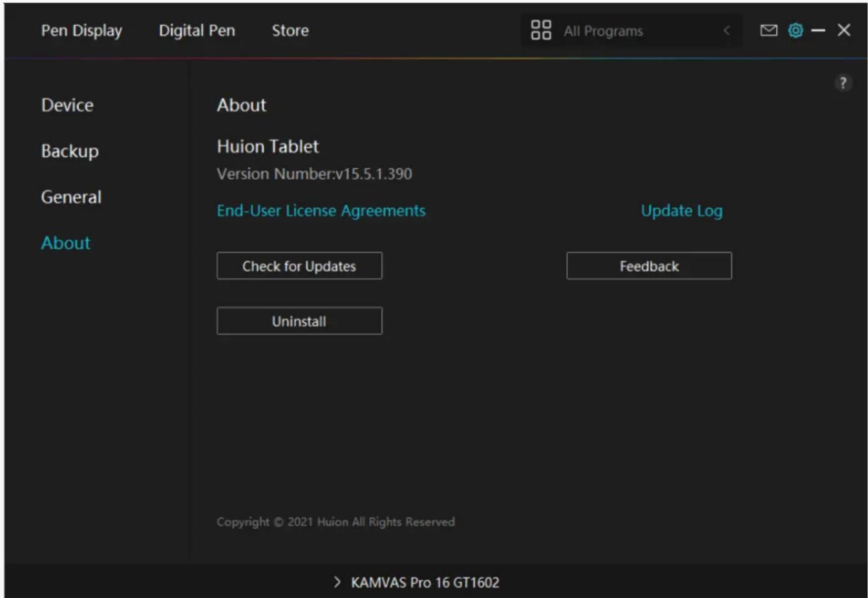Viewport: 868px width, 598px height.
Task: Click the KAMVAS Pro 16 GT1602 device name
Action: [x=425, y=583]
